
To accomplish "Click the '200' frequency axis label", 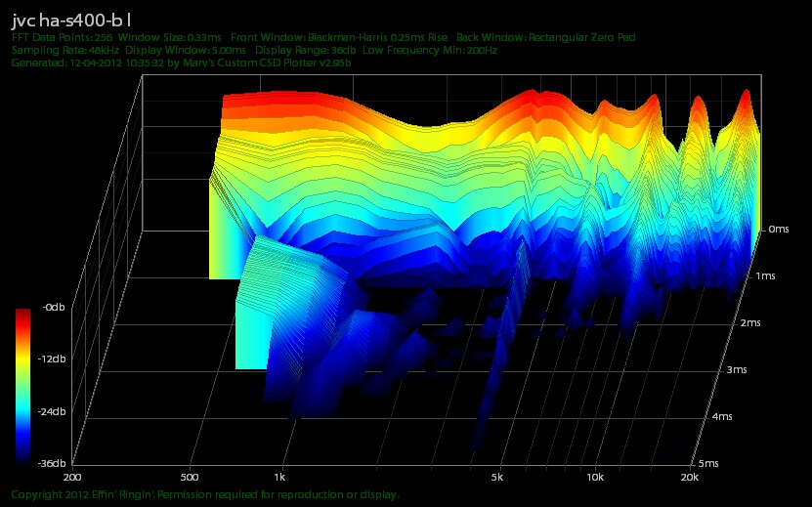I will [x=72, y=477].
